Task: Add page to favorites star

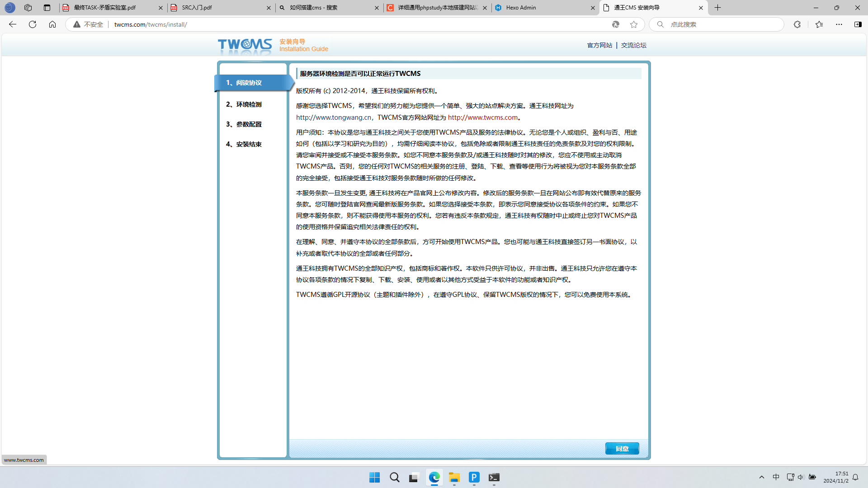Action: pyautogui.click(x=634, y=24)
